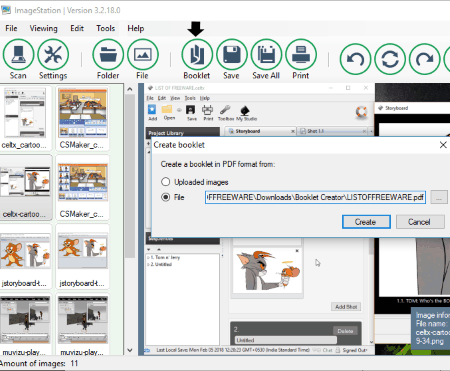
Task: Open the Tools menu
Action: tap(105, 28)
